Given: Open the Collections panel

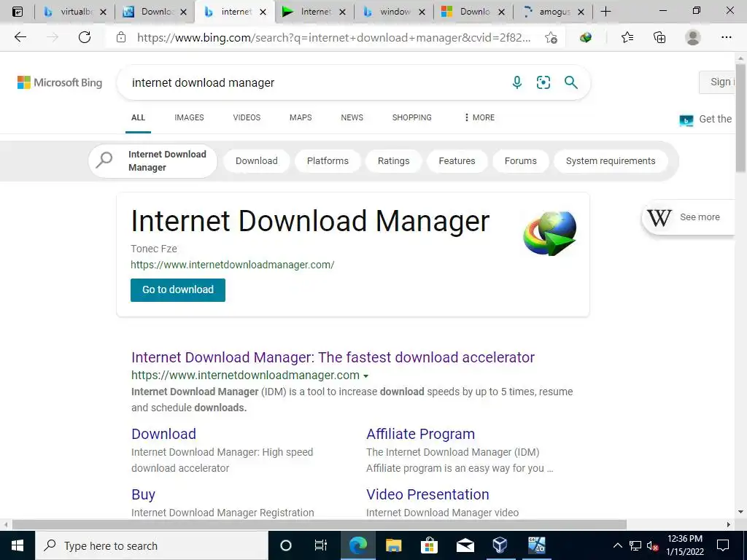Looking at the screenshot, I should pos(659,37).
